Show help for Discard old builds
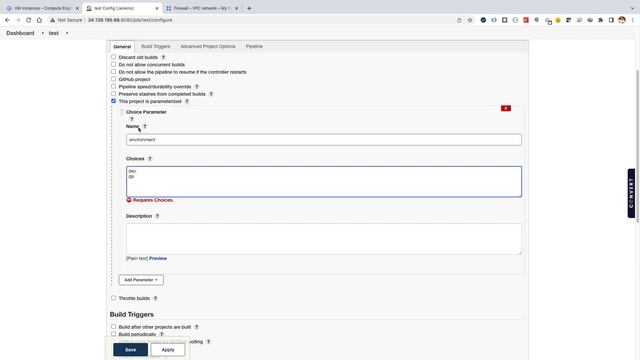Screen dimensions: 640x360 [163, 58]
